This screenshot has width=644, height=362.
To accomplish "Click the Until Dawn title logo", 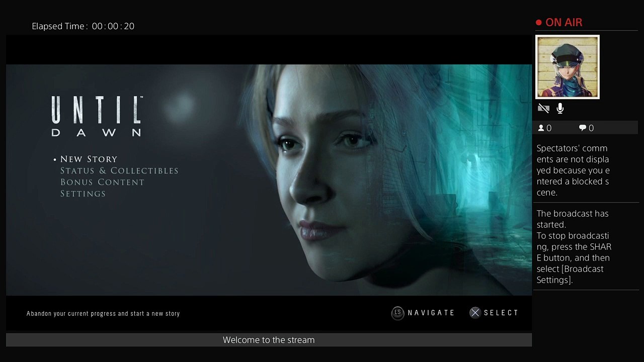I will 97,116.
